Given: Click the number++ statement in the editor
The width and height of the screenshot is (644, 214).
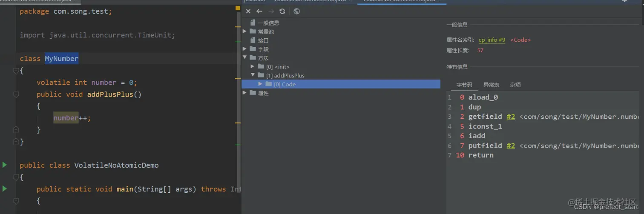Looking at the screenshot, I should [72, 118].
